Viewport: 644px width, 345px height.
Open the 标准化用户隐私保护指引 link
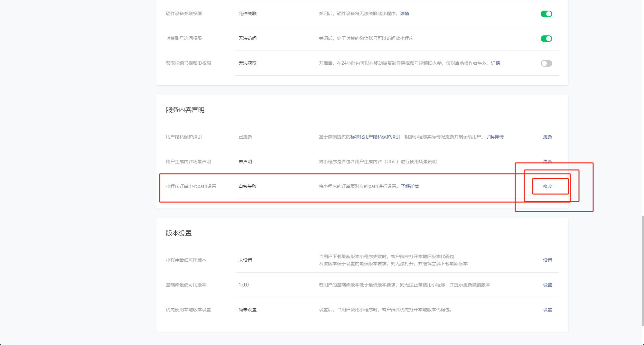[x=375, y=137]
